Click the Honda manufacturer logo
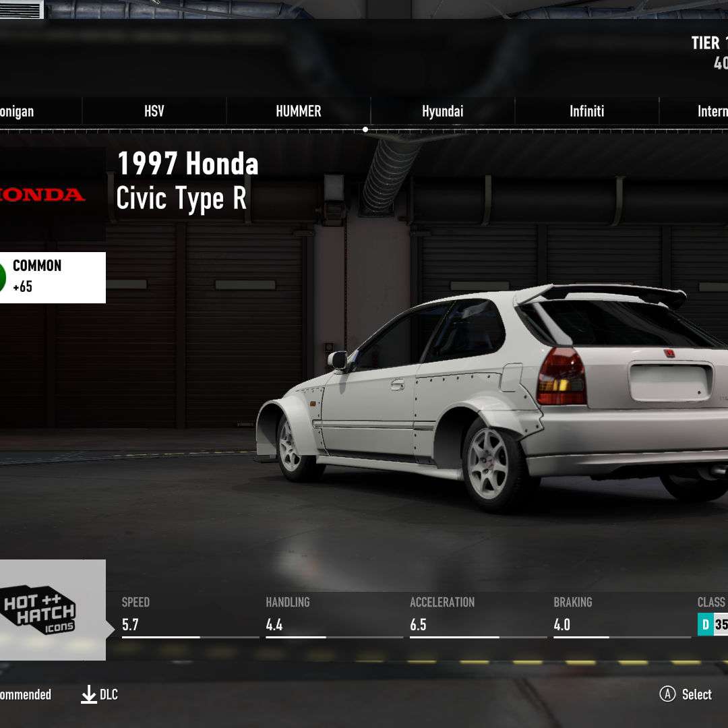 tap(43, 195)
